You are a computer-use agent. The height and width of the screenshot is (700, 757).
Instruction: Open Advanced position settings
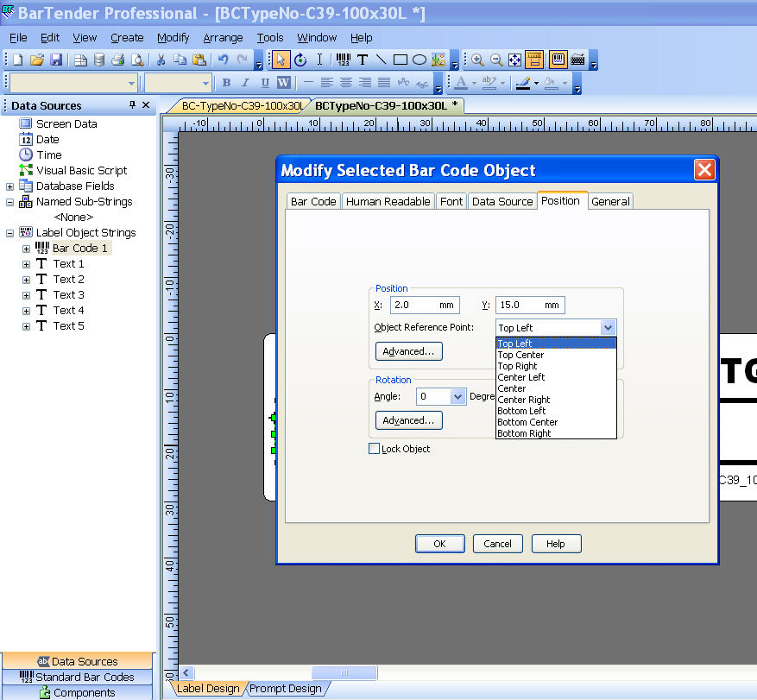408,351
